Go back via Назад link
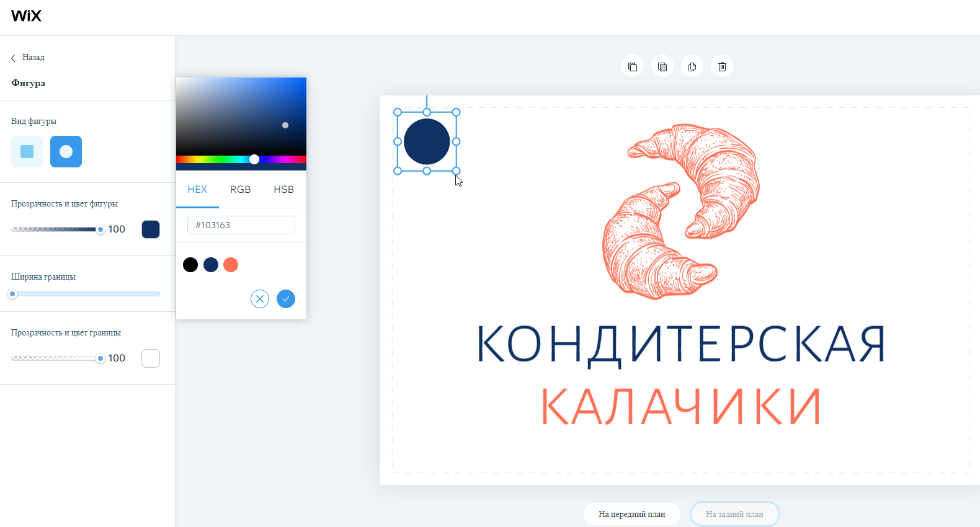This screenshot has width=980, height=527. [28, 58]
